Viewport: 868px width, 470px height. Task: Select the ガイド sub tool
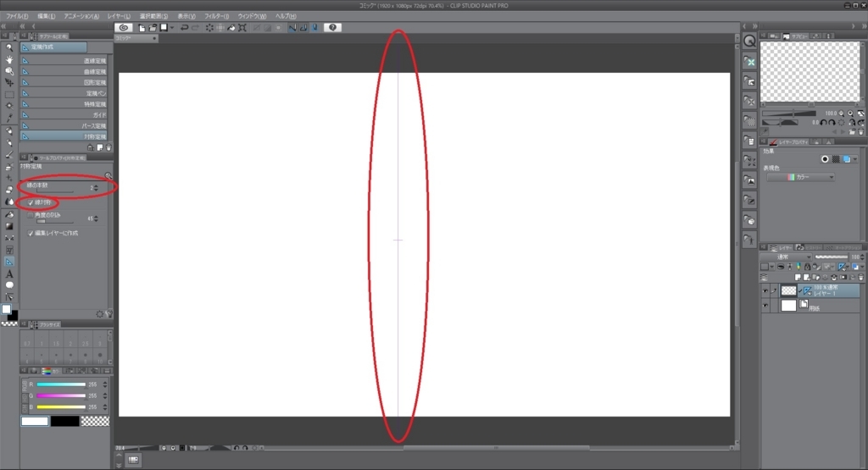[x=64, y=115]
